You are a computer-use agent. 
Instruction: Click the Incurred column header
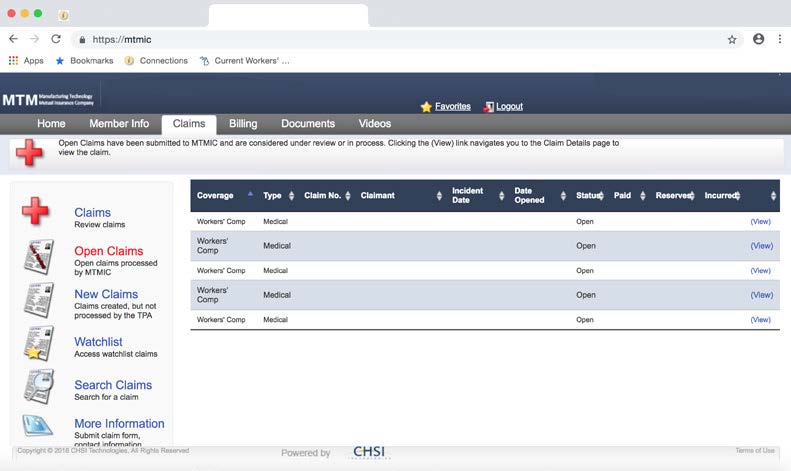tap(721, 196)
